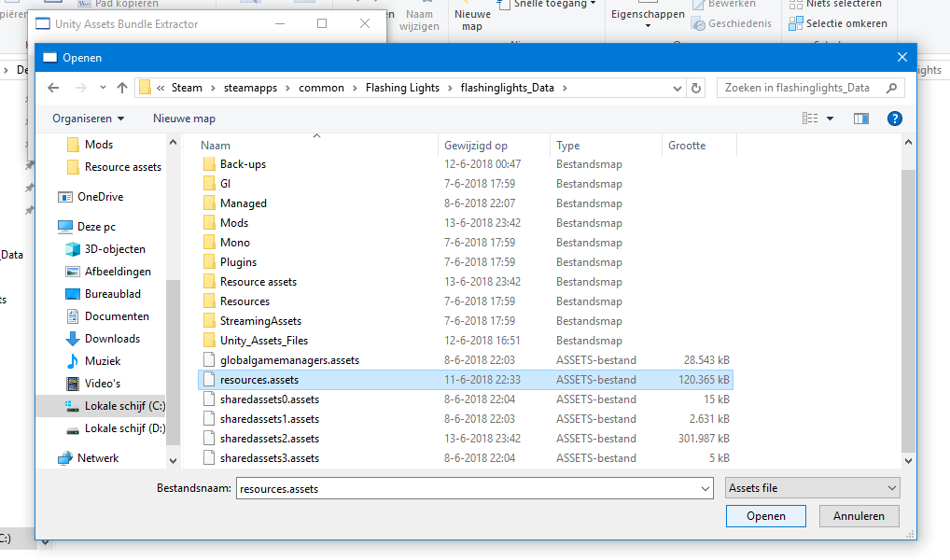The height and width of the screenshot is (560, 950).
Task: Open Afbeeldingen in the sidebar
Action: click(x=118, y=272)
